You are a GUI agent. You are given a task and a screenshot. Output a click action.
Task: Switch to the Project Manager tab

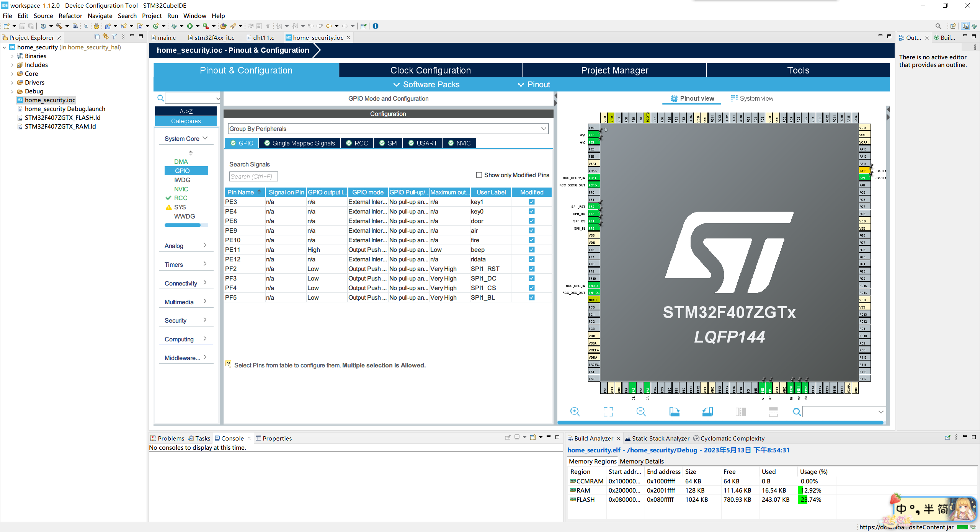click(614, 70)
